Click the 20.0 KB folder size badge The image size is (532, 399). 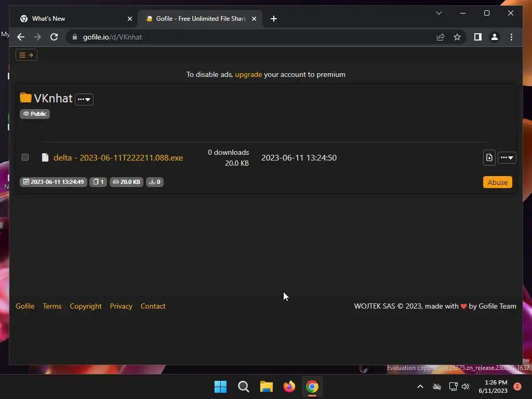pos(127,182)
